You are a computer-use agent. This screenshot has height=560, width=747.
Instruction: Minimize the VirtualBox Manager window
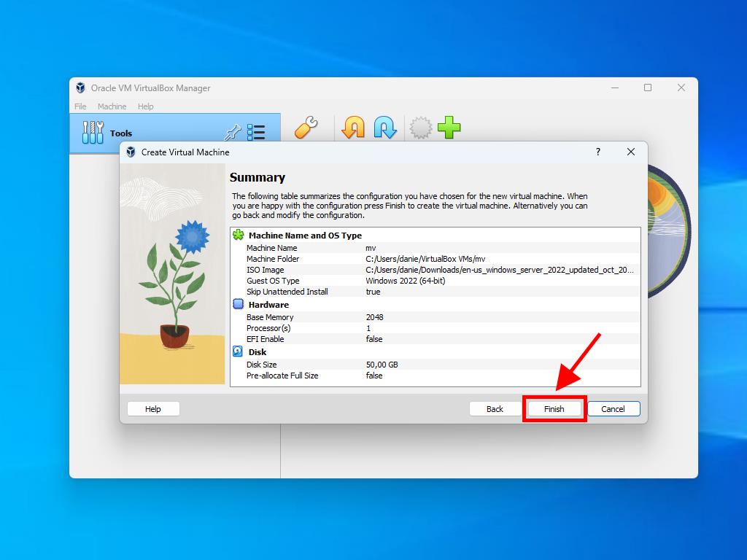(615, 87)
